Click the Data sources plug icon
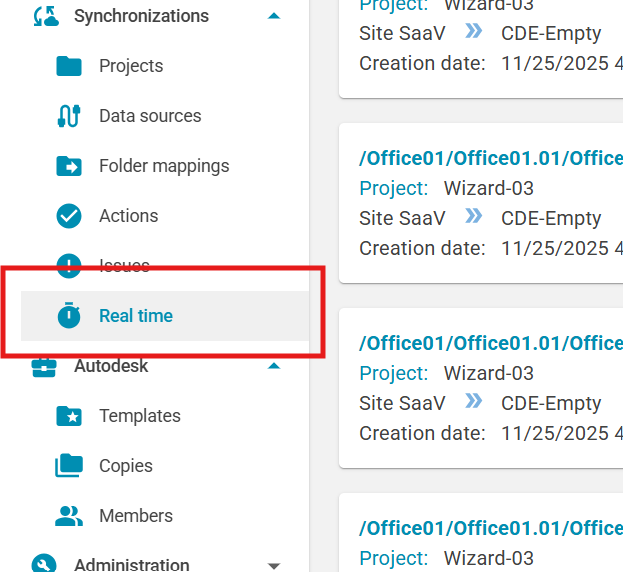This screenshot has width=623, height=572. pyautogui.click(x=69, y=116)
